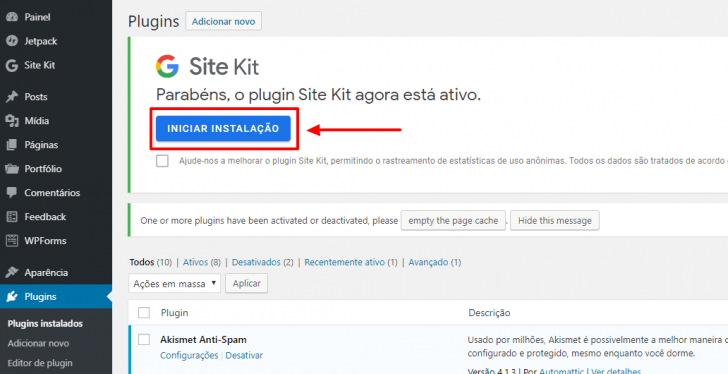Toggle select-all plugins checkbox in header

[144, 313]
